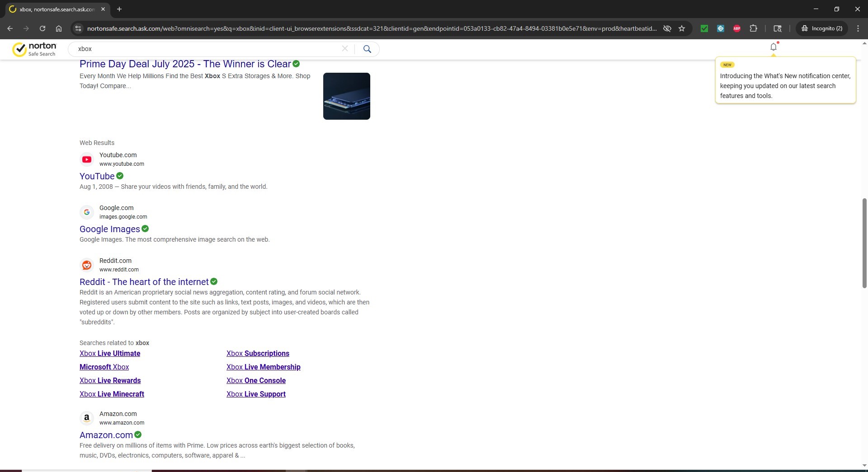Search related Xbox Live Support
The height and width of the screenshot is (472, 868).
(x=256, y=394)
